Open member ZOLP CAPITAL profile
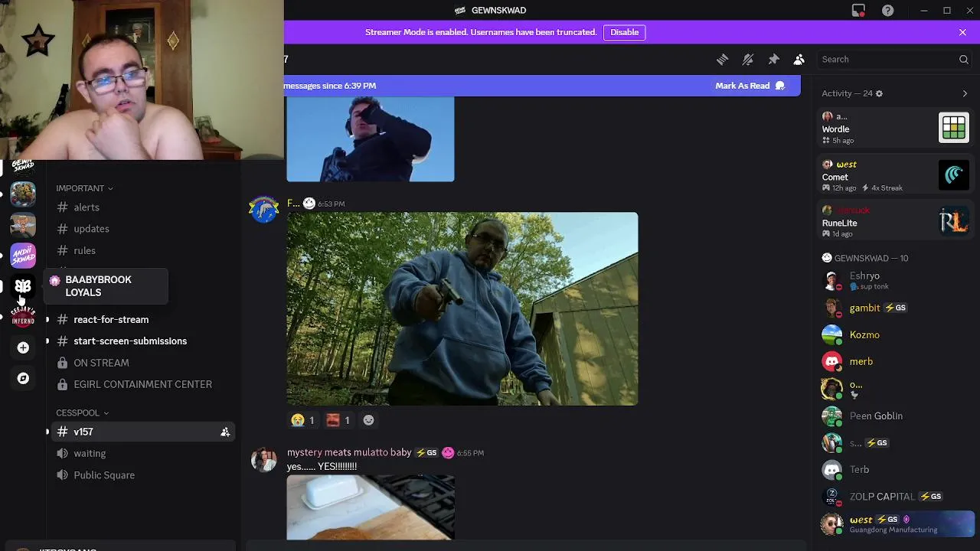 pos(895,496)
